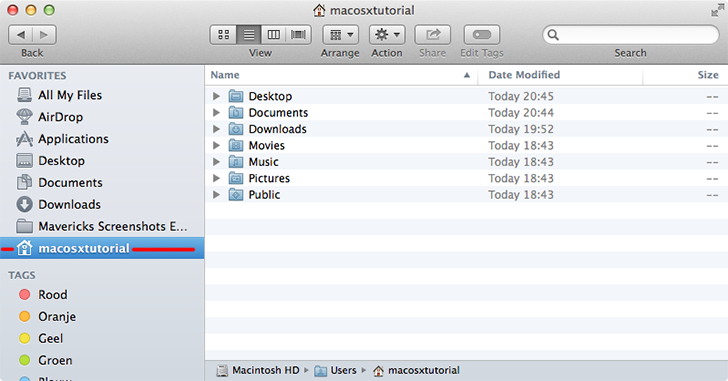Open the Share button
This screenshot has width=728, height=381.
tap(432, 35)
